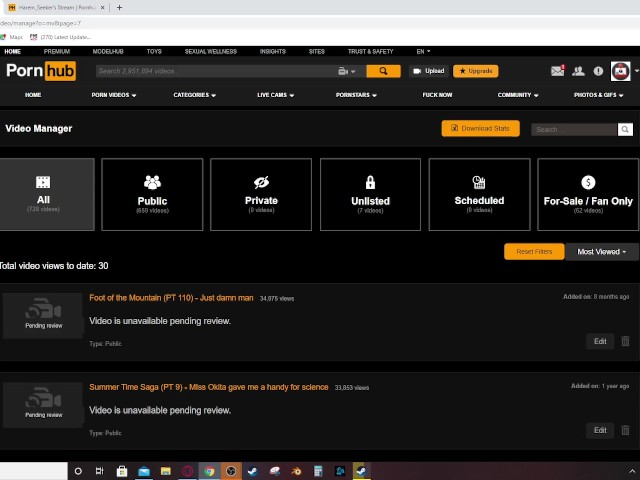Close the current browser tab
The image size is (640, 480).
pos(102,7)
